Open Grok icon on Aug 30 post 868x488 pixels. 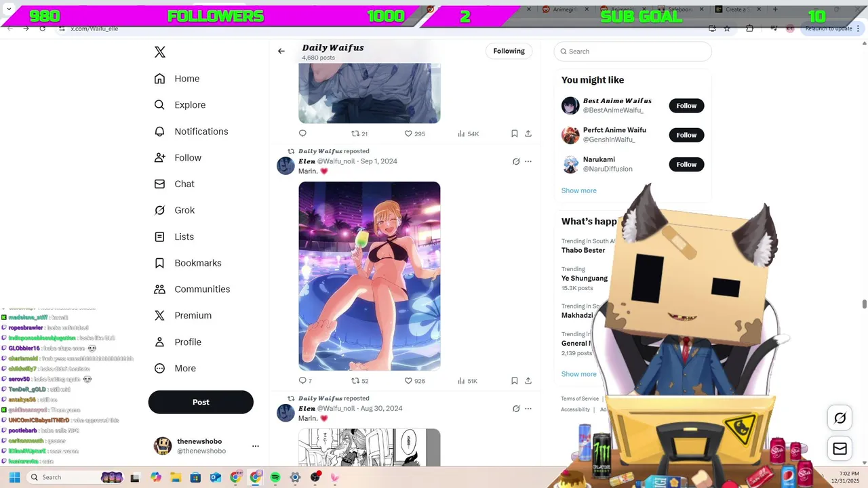coord(516,409)
